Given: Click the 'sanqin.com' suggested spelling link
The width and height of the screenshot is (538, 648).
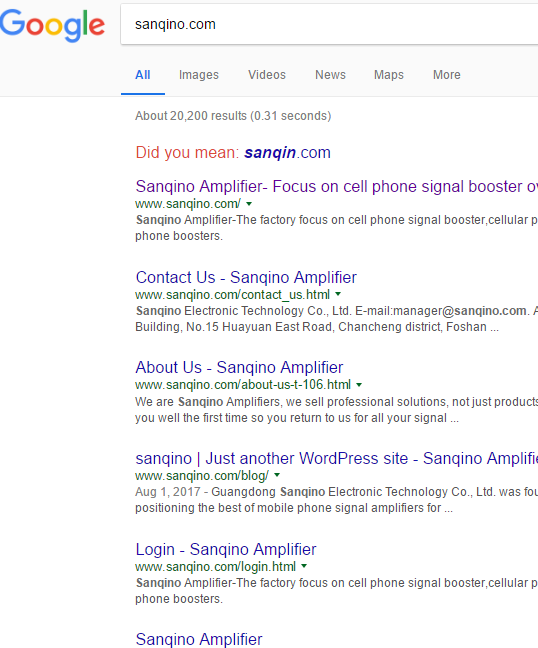Looking at the screenshot, I should tap(288, 152).
